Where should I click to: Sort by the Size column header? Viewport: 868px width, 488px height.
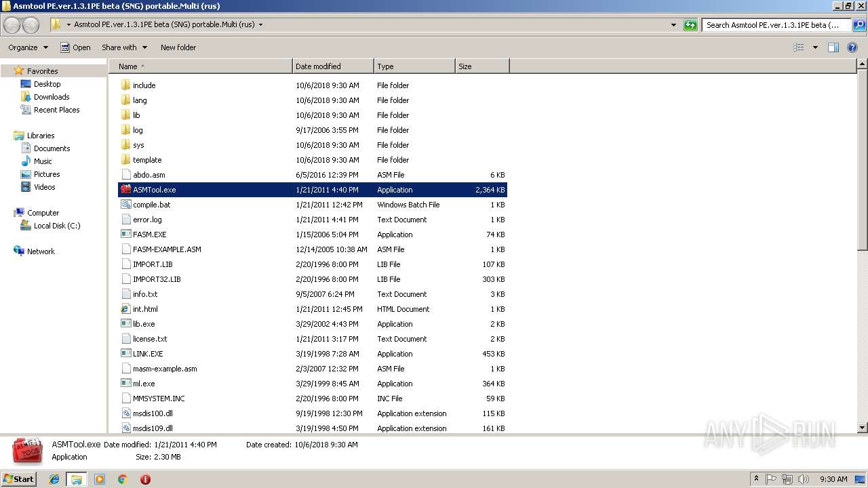(482, 66)
